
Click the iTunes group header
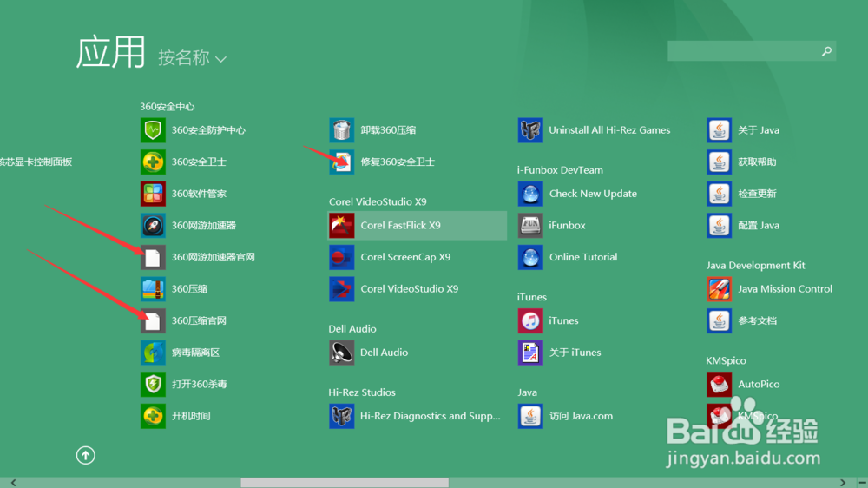click(531, 297)
